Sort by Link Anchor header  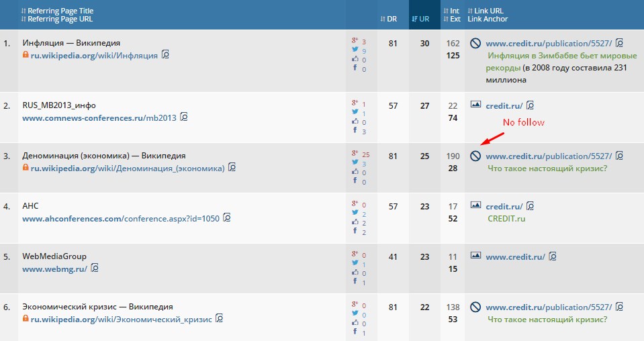[x=488, y=19]
